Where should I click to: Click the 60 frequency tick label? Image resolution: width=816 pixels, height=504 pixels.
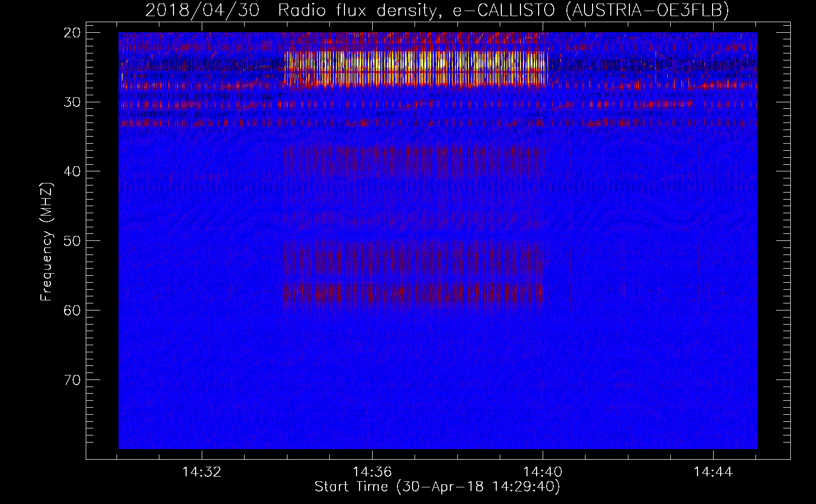click(x=73, y=310)
